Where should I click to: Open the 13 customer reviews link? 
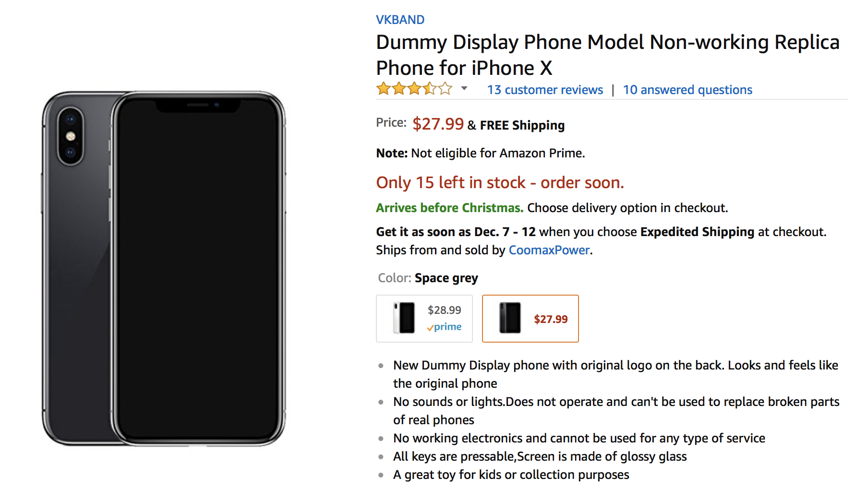point(545,90)
